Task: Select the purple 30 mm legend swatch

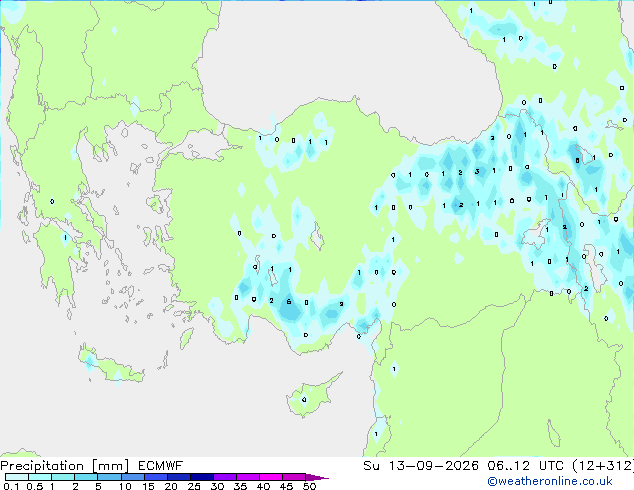Action: 225,477
